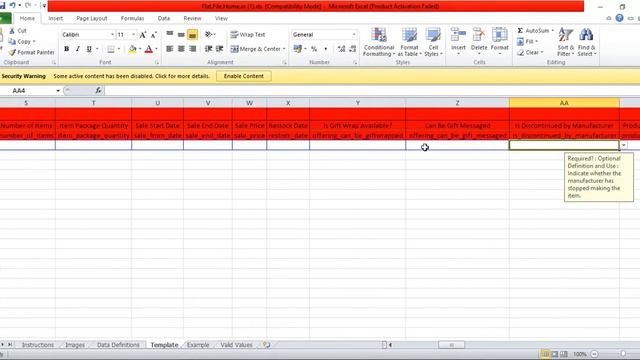This screenshot has width=640, height=360.
Task: Open Conditional Formatting menu
Action: pyautogui.click(x=379, y=42)
